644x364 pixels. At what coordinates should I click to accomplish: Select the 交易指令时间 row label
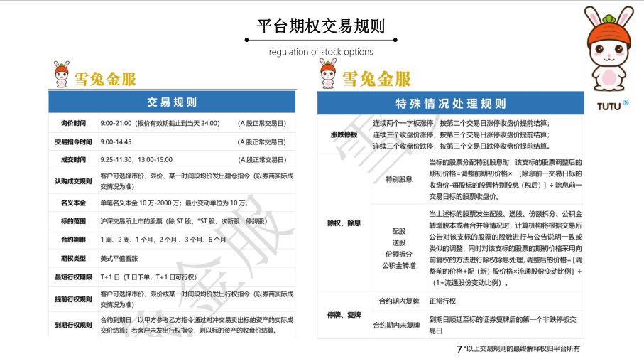click(x=73, y=141)
